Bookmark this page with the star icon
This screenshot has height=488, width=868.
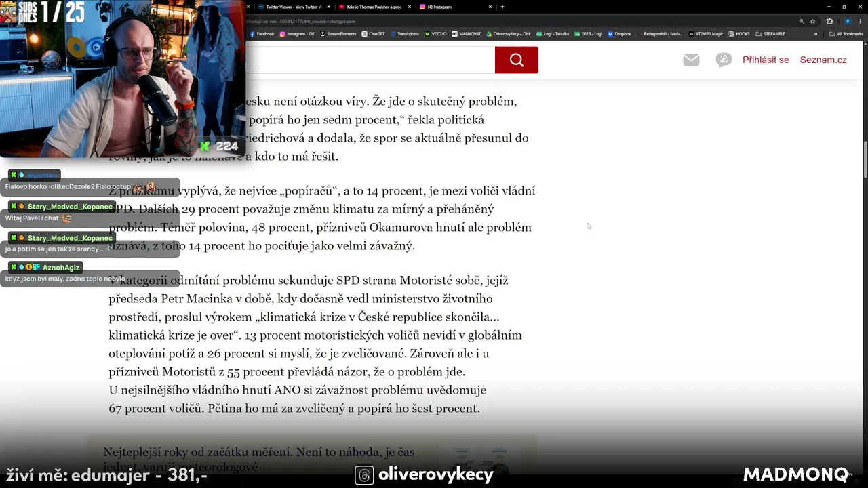(x=812, y=21)
